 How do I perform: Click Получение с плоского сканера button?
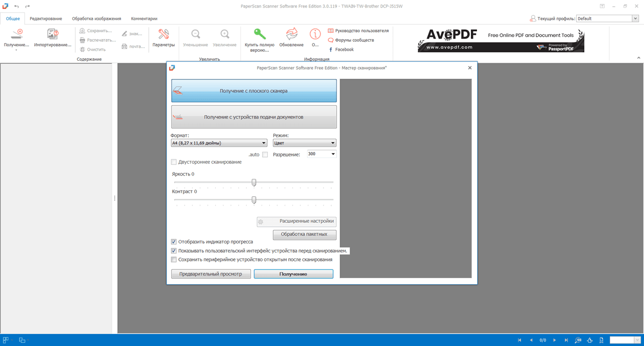(x=254, y=91)
